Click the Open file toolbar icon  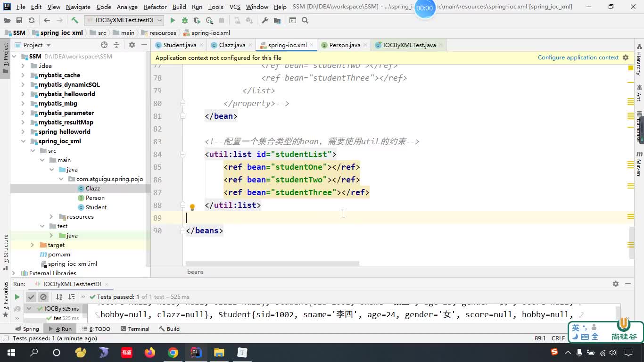pos(7,20)
